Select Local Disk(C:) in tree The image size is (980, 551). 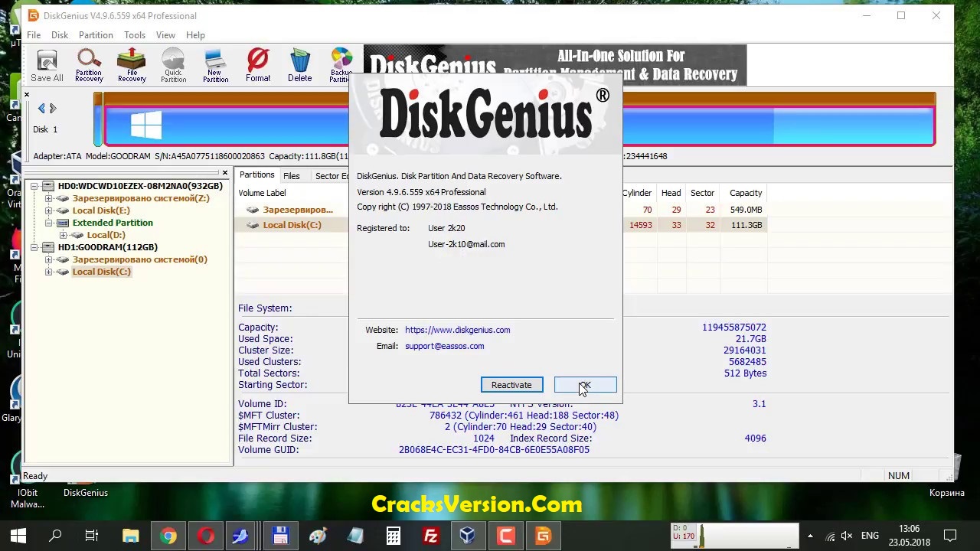101,272
